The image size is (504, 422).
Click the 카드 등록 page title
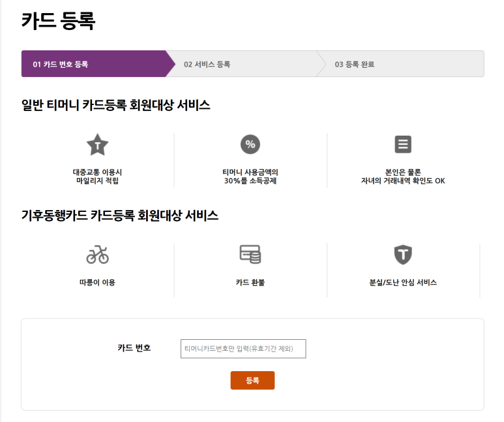coord(58,21)
